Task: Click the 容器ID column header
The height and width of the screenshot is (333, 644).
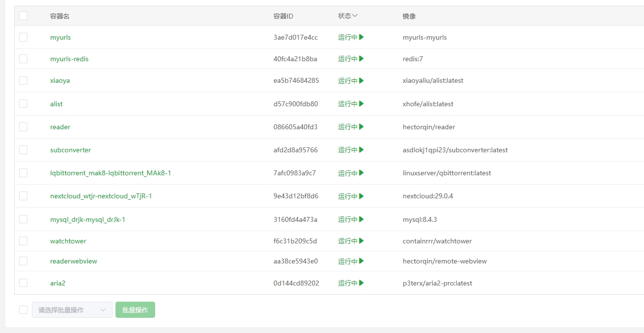Action: [283, 16]
